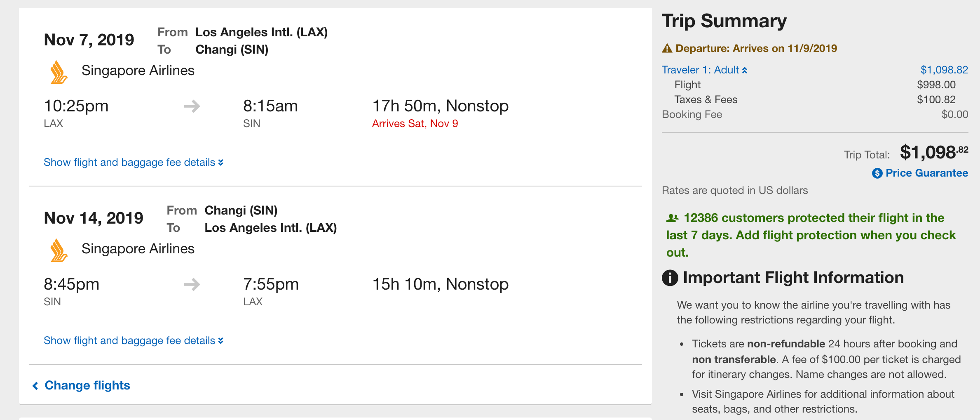The width and height of the screenshot is (980, 420).
Task: Click the Traveler 1 total of $1,098.82
Action: [944, 70]
